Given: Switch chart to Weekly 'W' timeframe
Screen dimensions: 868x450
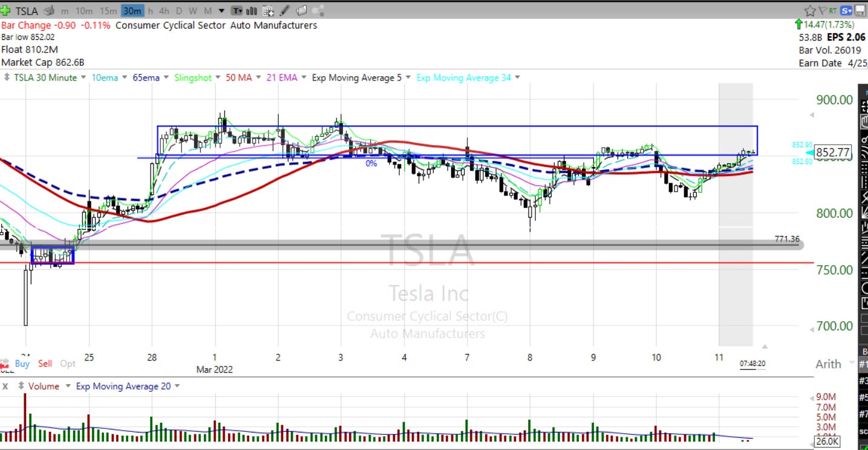Looking at the screenshot, I should [x=193, y=11].
